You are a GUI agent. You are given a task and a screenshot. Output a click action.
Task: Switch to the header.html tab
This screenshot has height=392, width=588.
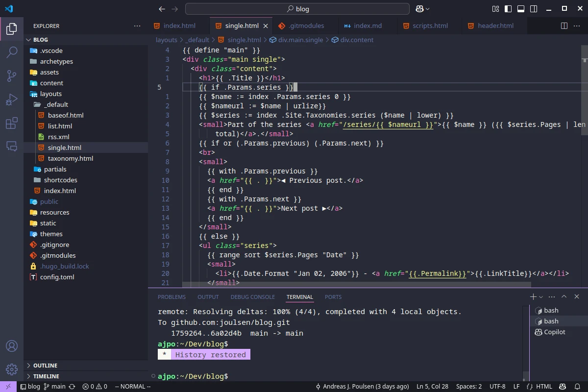(x=495, y=26)
